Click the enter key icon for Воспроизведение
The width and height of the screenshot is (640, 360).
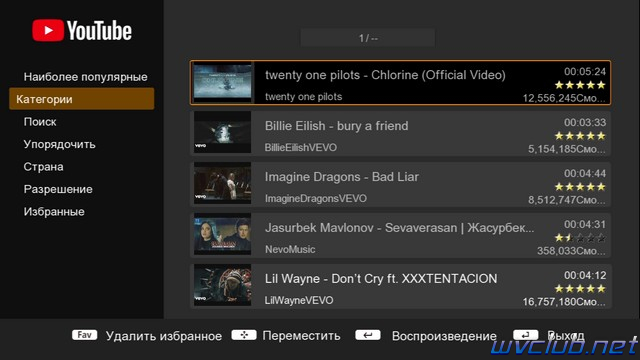(x=368, y=335)
